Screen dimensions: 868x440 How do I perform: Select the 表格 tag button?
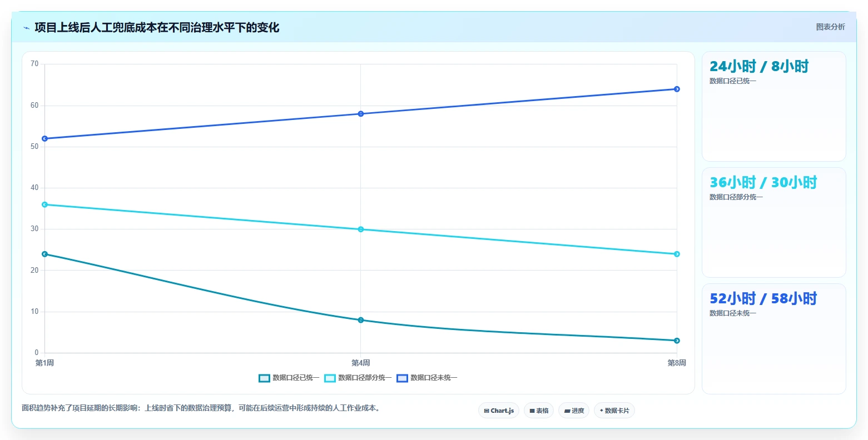[539, 411]
